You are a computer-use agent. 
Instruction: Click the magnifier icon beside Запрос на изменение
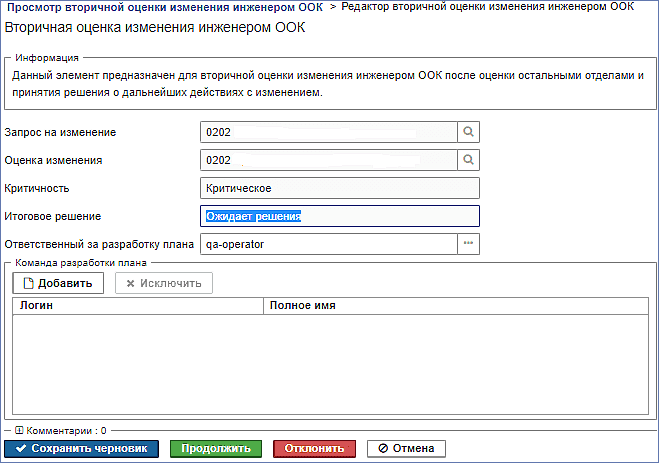click(468, 132)
